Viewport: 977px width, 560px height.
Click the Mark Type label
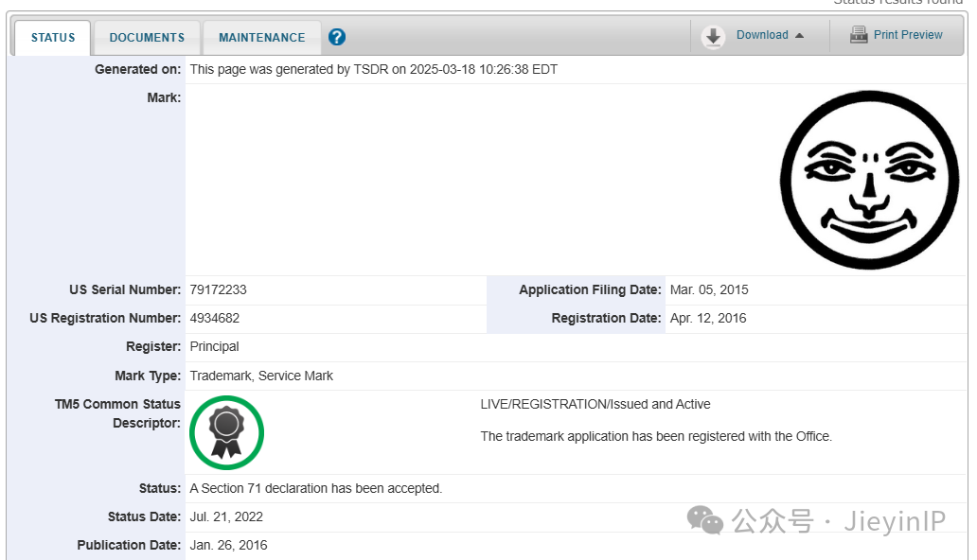tap(148, 376)
